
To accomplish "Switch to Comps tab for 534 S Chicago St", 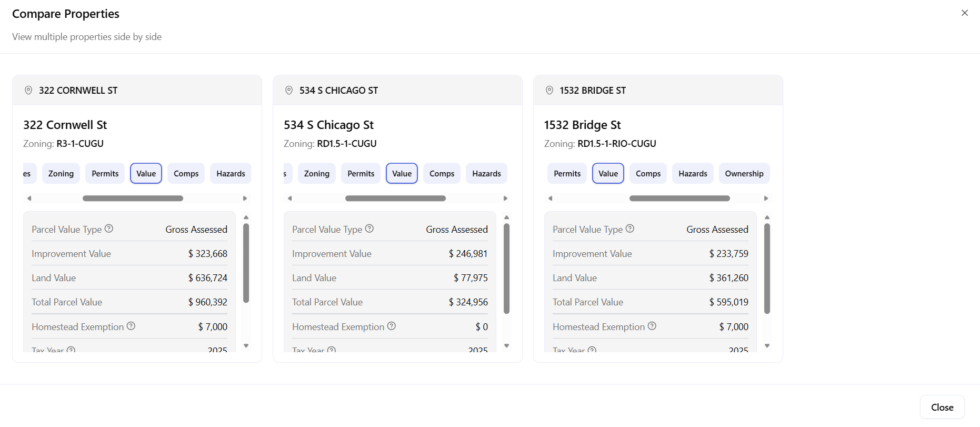I will [442, 173].
